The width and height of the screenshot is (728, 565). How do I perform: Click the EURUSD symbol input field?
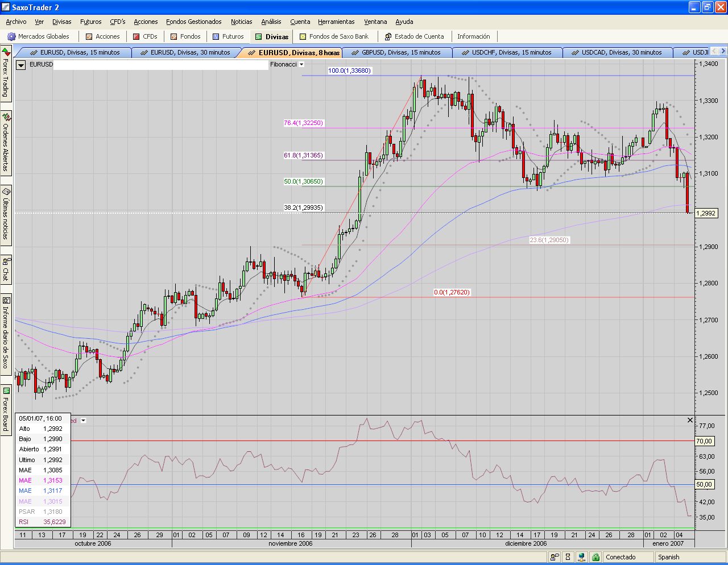pyautogui.click(x=160, y=65)
